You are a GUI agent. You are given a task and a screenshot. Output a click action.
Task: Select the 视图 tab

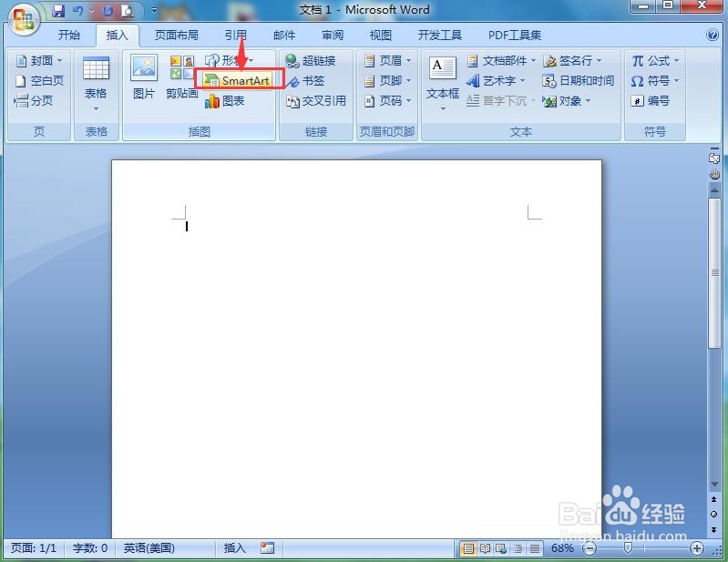tap(381, 36)
